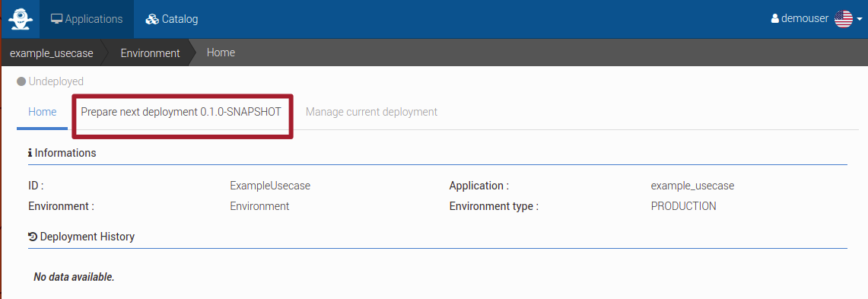Click the Deployment History clock icon
This screenshot has height=299, width=868.
click(33, 237)
